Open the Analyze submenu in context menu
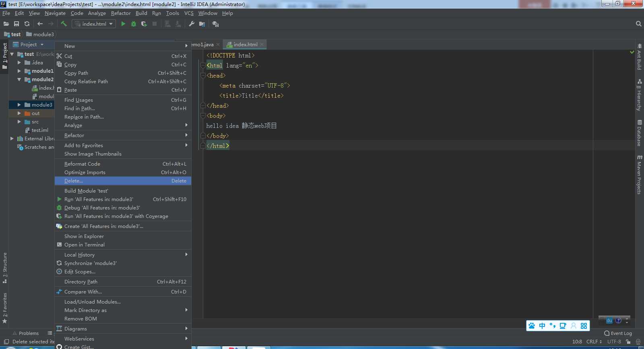The height and width of the screenshot is (349, 644). 123,125
